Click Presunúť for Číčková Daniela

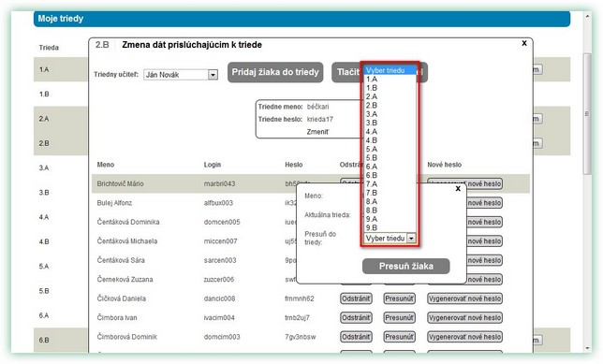[x=399, y=298]
